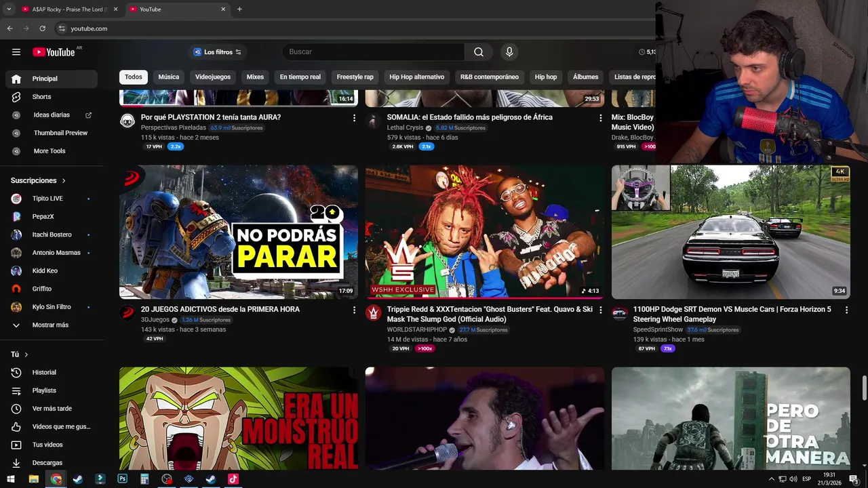
Task: Click the search magnifier button
Action: tap(479, 52)
